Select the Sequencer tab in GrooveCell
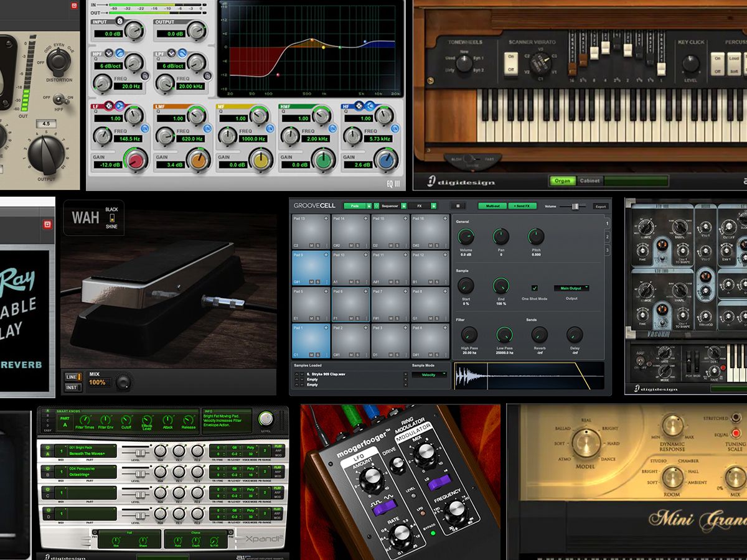The height and width of the screenshot is (560, 747). click(389, 206)
